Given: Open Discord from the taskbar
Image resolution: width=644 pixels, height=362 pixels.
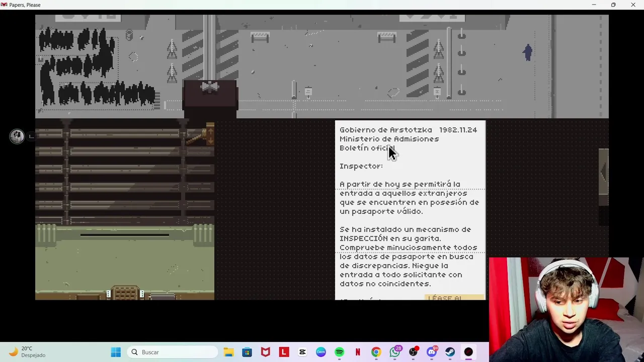Looking at the screenshot, I should [431, 352].
